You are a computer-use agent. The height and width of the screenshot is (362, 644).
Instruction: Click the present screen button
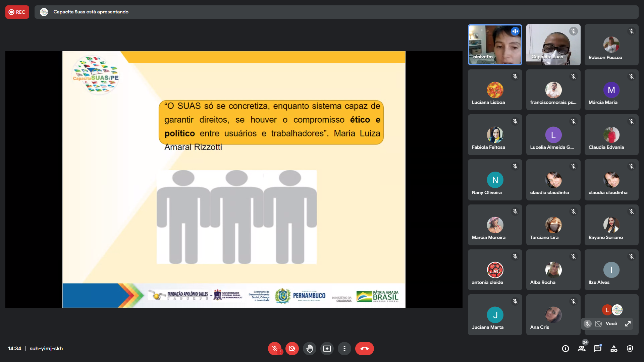[327, 349]
